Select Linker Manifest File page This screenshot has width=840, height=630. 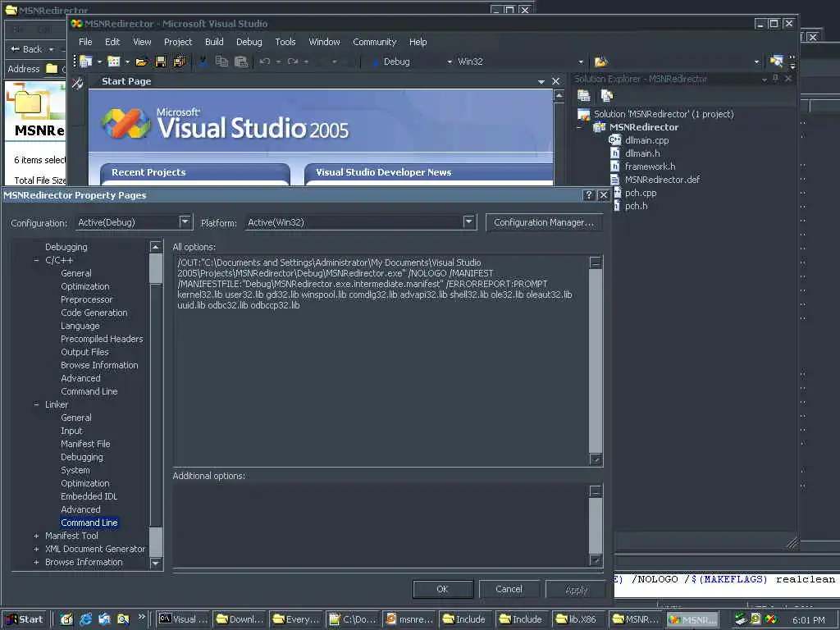(x=85, y=444)
